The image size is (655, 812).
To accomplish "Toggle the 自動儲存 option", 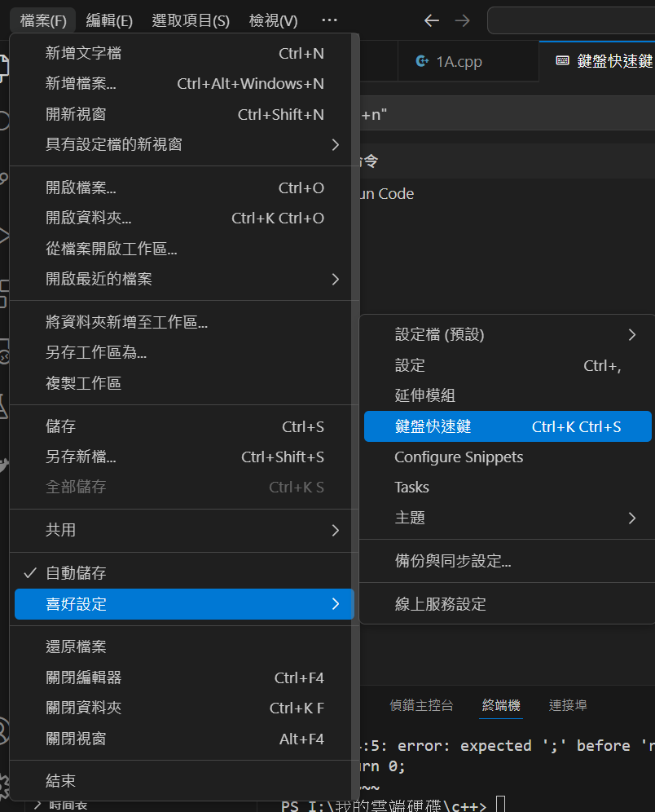I will coord(184,573).
